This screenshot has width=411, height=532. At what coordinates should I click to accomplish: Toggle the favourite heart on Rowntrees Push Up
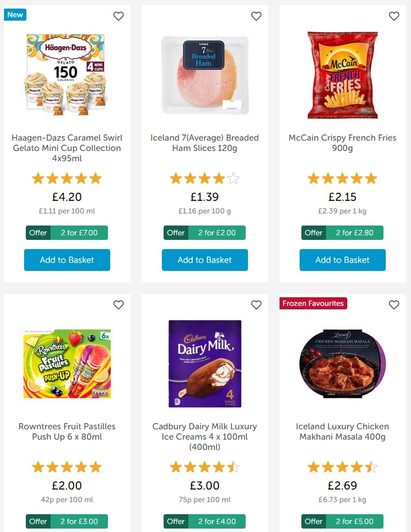pyautogui.click(x=118, y=305)
